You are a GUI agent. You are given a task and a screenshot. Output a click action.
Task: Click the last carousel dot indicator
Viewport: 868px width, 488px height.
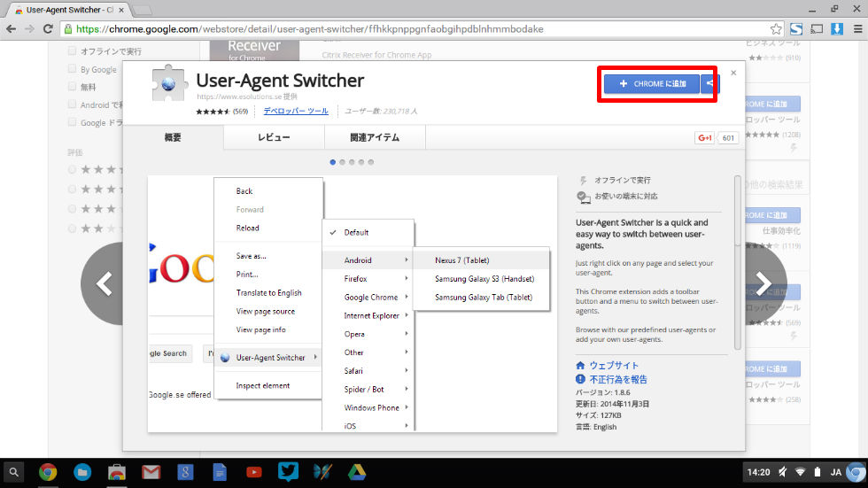tap(371, 162)
